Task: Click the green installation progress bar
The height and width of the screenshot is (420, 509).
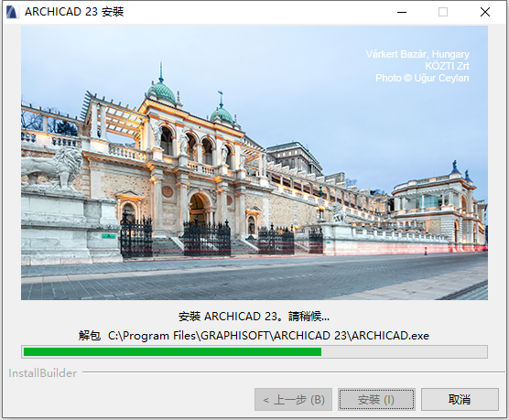Action: point(254,352)
